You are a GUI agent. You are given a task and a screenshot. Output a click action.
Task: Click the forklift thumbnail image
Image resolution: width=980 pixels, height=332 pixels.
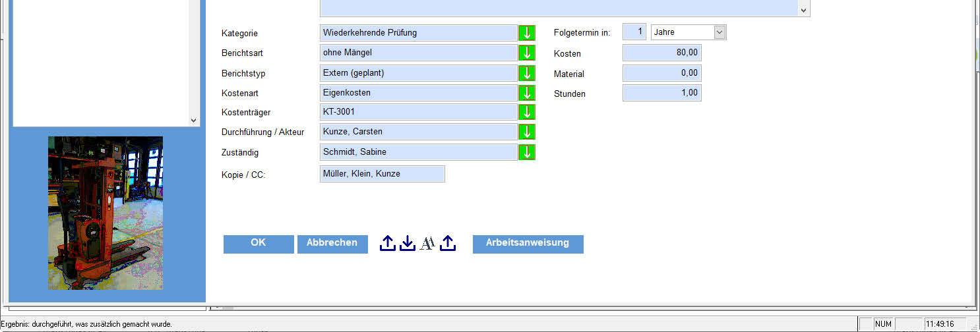pos(106,213)
